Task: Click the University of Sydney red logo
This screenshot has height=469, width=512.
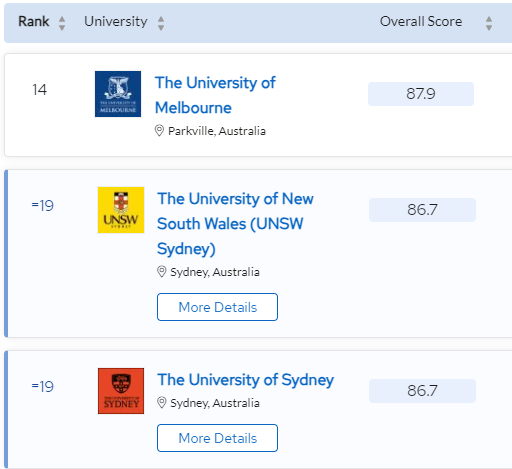Action: point(121,391)
